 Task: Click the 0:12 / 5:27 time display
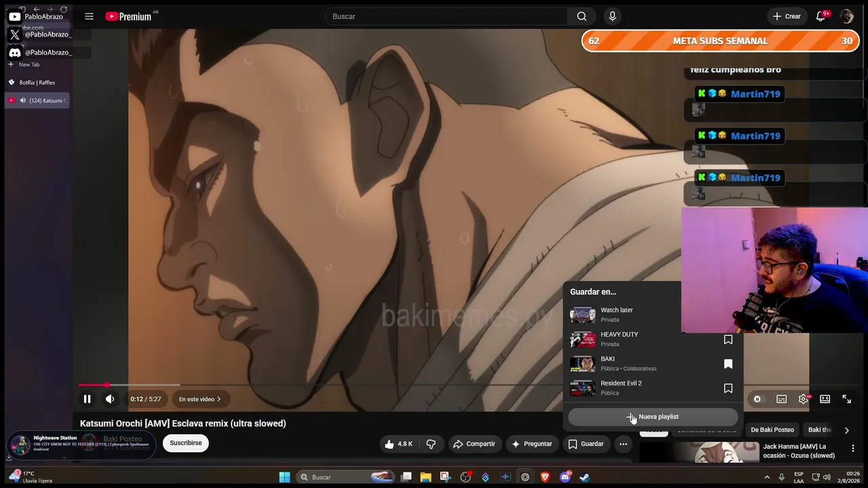[x=146, y=399]
